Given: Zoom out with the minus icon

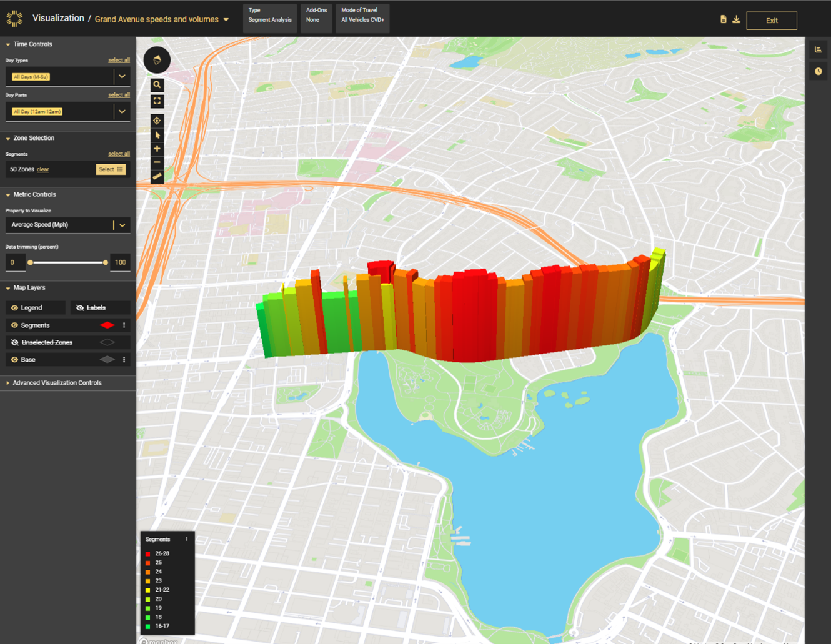Looking at the screenshot, I should pyautogui.click(x=157, y=162).
